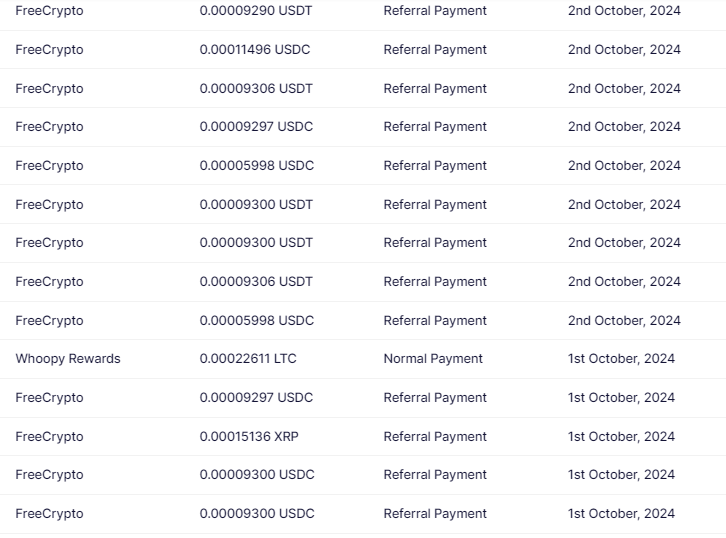Click the date of the 0.00009290 USDT payment
This screenshot has width=726, height=538.
(x=624, y=11)
